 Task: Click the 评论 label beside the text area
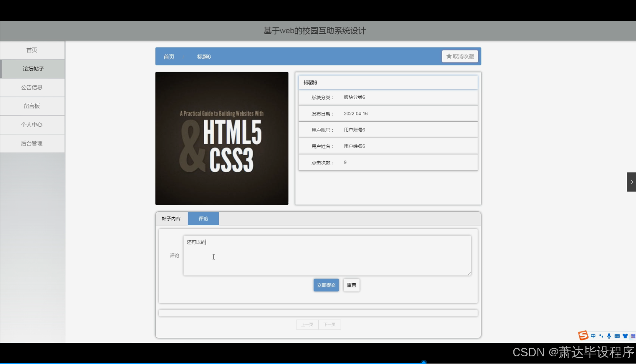click(174, 256)
